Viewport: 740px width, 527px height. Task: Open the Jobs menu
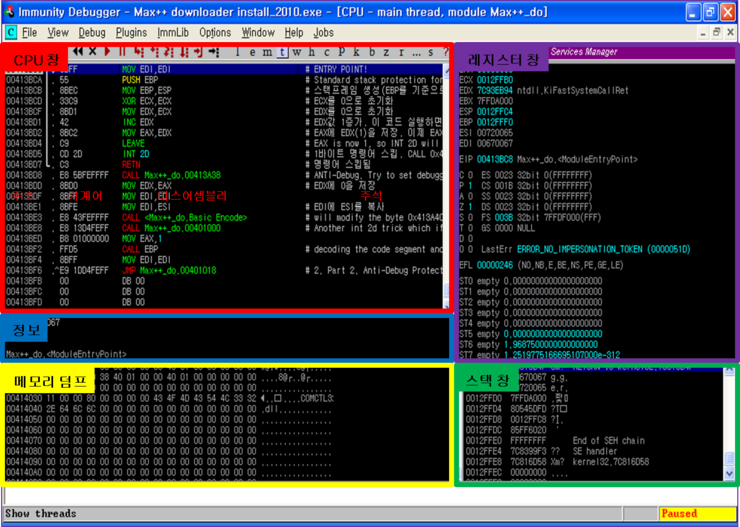click(324, 33)
